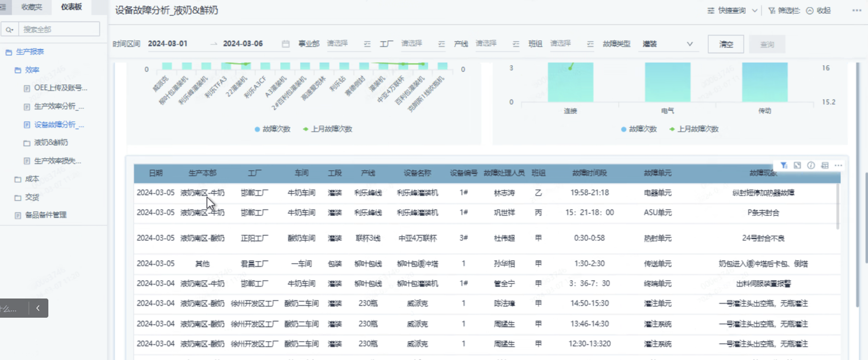
Task: Click the search magnifier icon in sidebar
Action: click(9, 30)
